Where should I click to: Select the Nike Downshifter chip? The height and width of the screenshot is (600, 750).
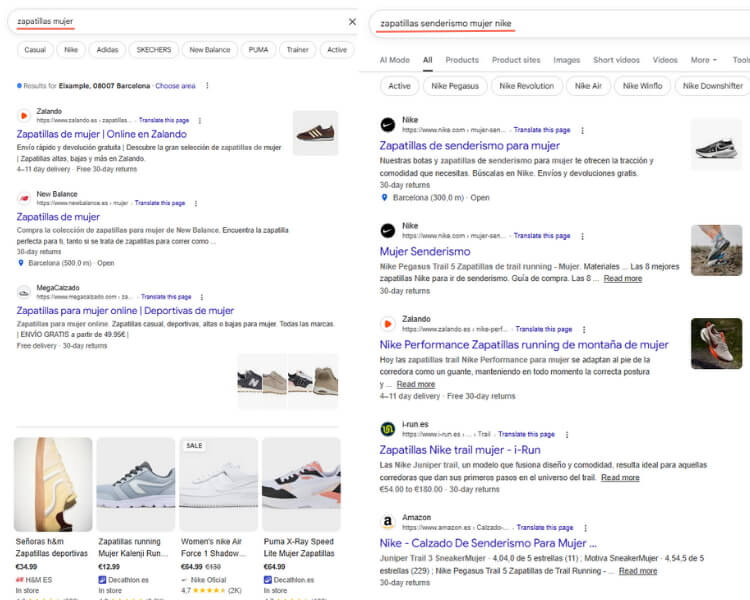click(713, 86)
